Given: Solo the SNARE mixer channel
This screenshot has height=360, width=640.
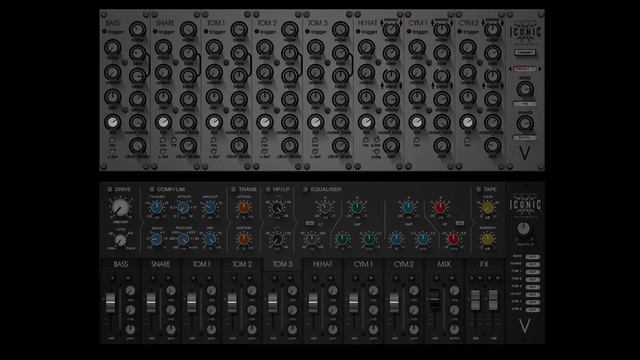Looking at the screenshot, I should pyautogui.click(x=153, y=278).
